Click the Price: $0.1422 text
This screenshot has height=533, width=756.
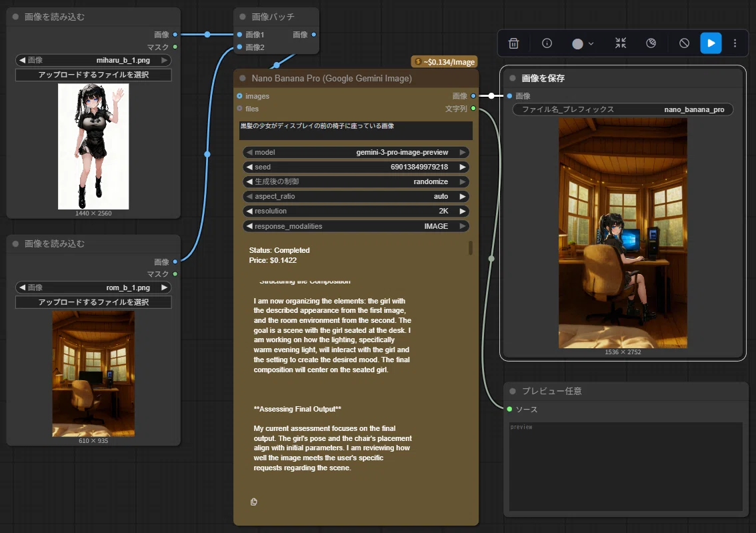click(273, 260)
